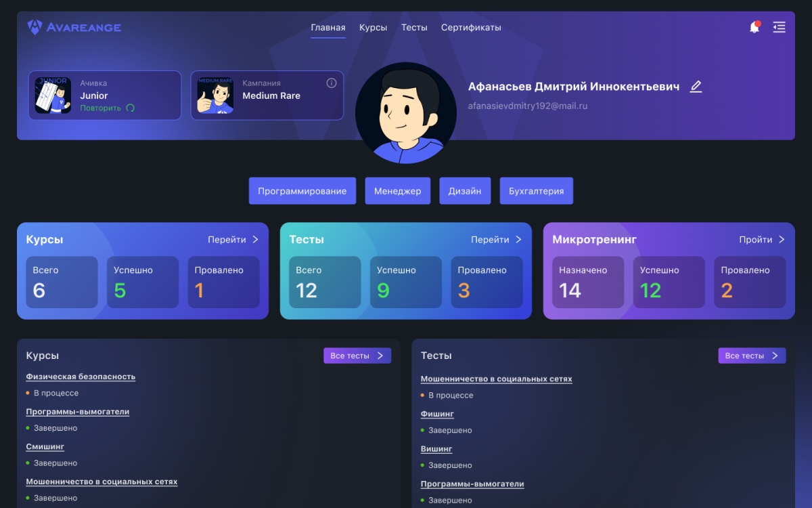The width and height of the screenshot is (812, 508).
Task: Click the Junior achievement badge thumbnail
Action: 52,95
